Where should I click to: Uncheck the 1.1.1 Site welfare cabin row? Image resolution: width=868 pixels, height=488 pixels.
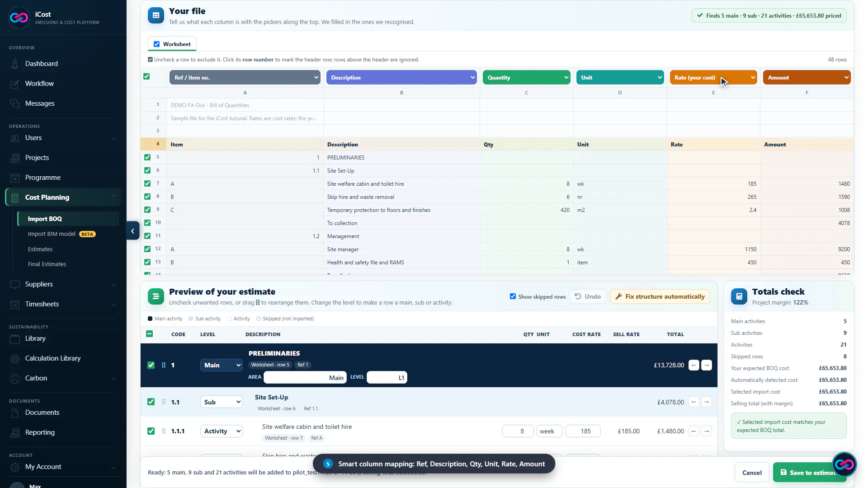(151, 431)
